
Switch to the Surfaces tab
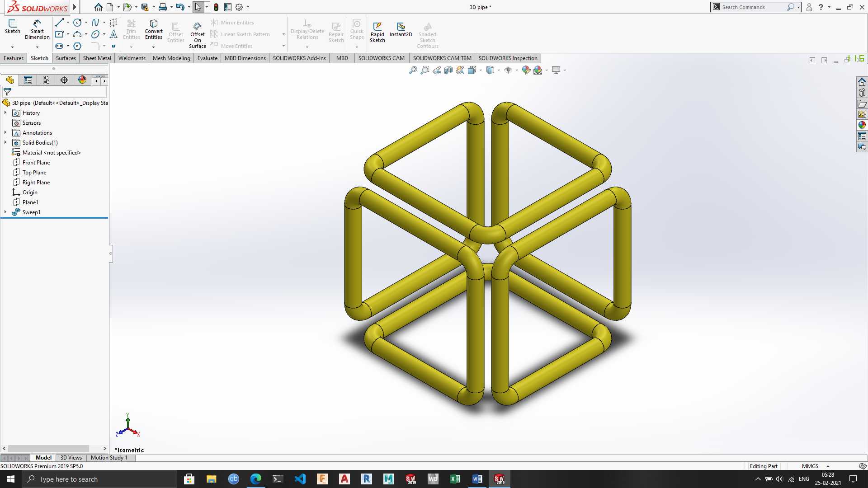tap(66, 58)
